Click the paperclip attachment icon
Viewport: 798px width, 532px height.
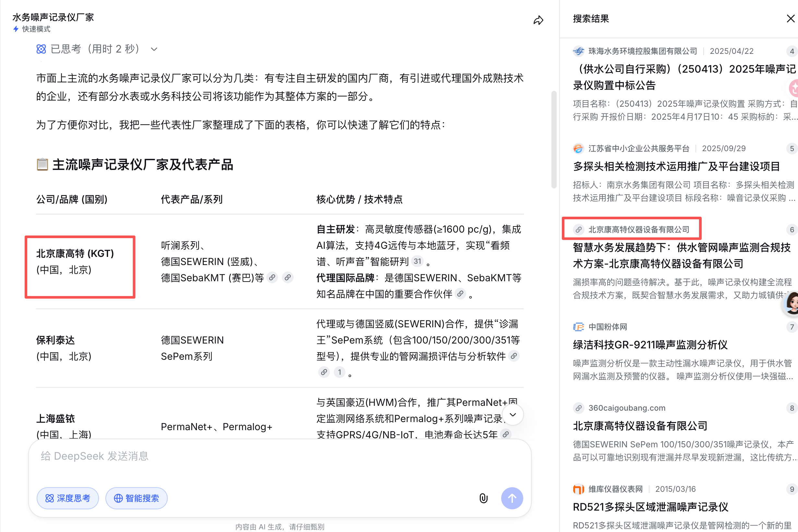click(x=483, y=498)
